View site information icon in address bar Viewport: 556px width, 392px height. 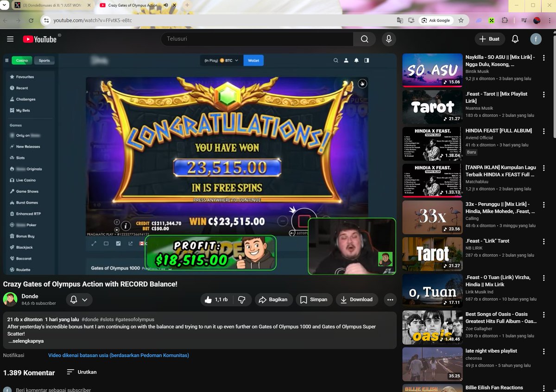[46, 20]
